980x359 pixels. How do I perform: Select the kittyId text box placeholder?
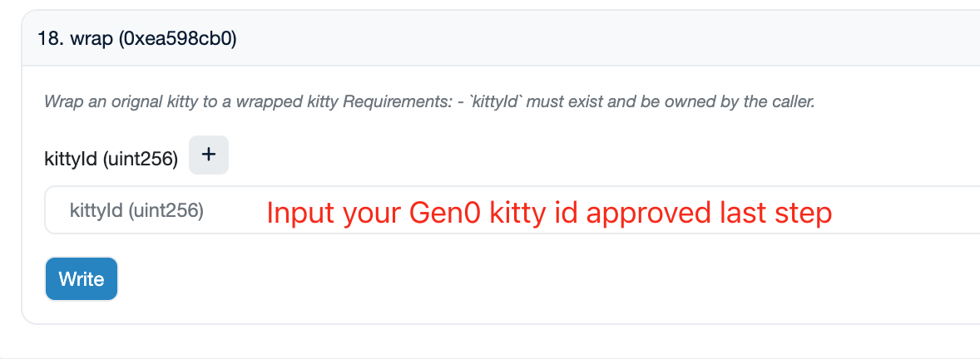tap(137, 211)
